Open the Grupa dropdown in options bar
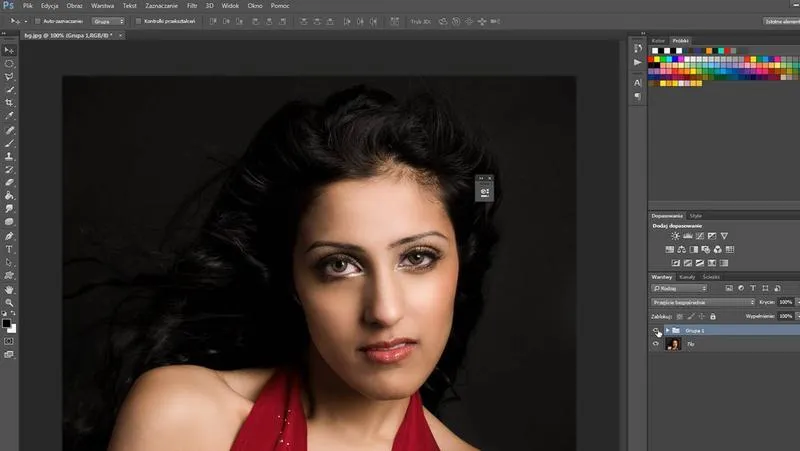Screen dimensions: 800x451 pyautogui.click(x=108, y=21)
